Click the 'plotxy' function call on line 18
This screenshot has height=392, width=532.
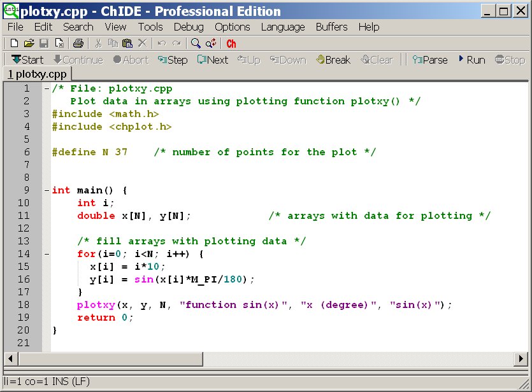(x=96, y=305)
